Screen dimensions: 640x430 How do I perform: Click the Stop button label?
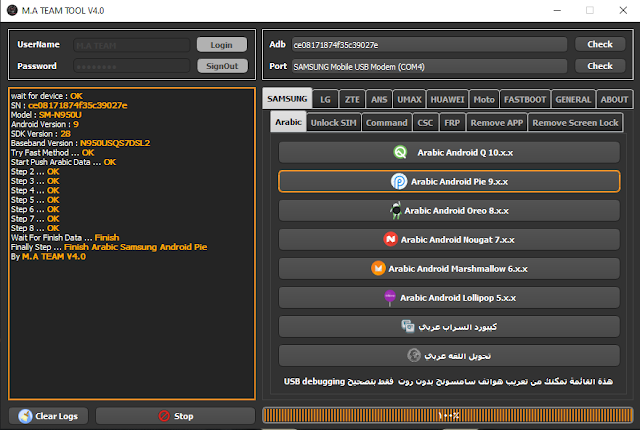pyautogui.click(x=184, y=416)
